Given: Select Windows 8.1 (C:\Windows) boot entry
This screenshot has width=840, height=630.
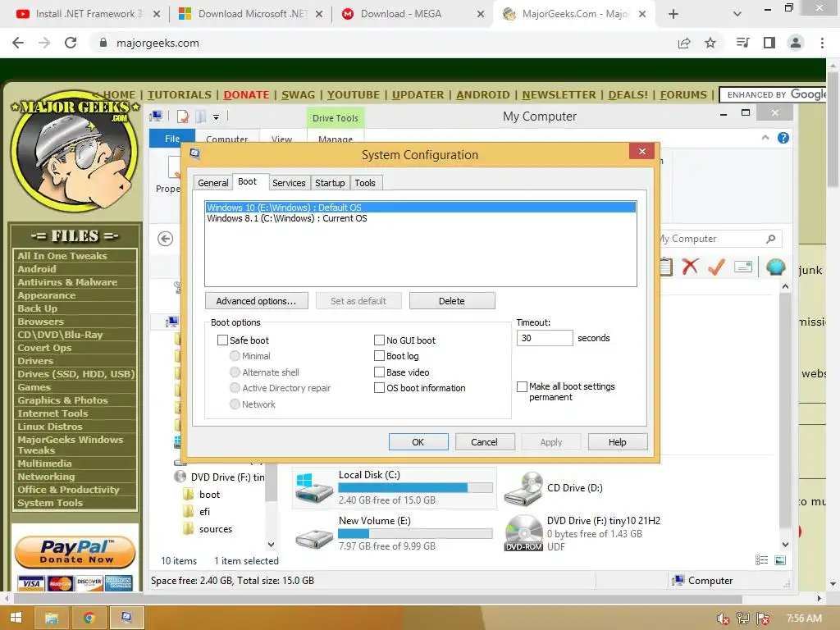Looking at the screenshot, I should [287, 218].
